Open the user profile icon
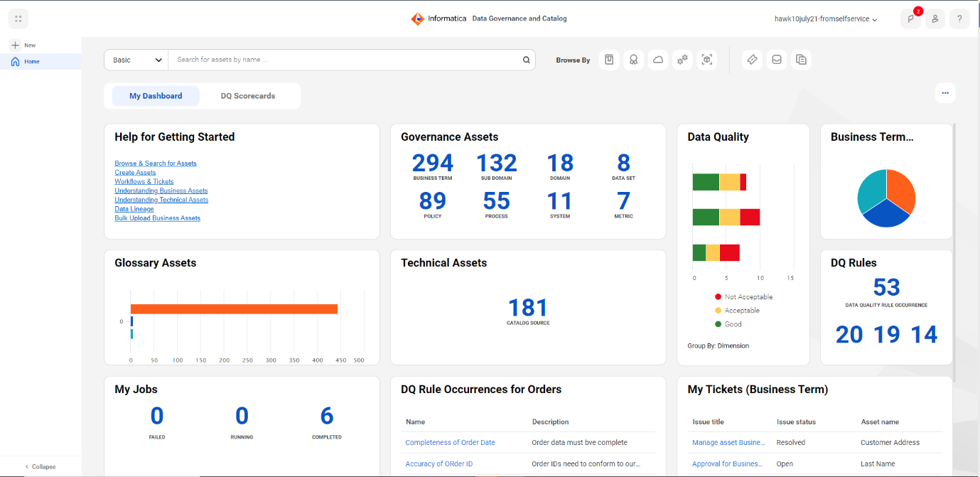The height and width of the screenshot is (477, 980). tap(935, 19)
